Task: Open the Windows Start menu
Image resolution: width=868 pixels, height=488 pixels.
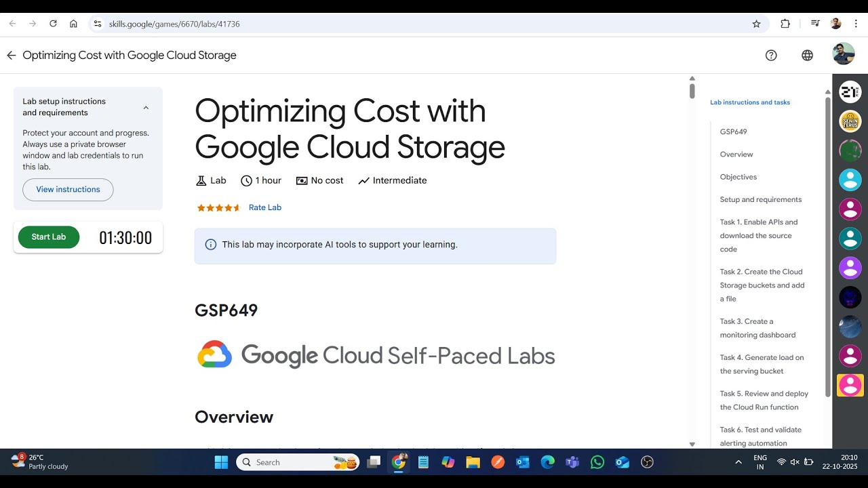Action: pyautogui.click(x=221, y=462)
